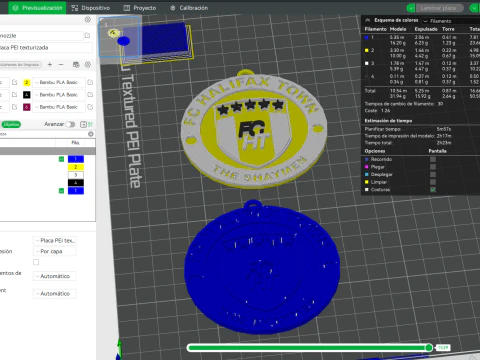This screenshot has width=480, height=360.
Task: Open Bambu PLA Basic dropdown for filament 4
Action: pyautogui.click(x=59, y=95)
